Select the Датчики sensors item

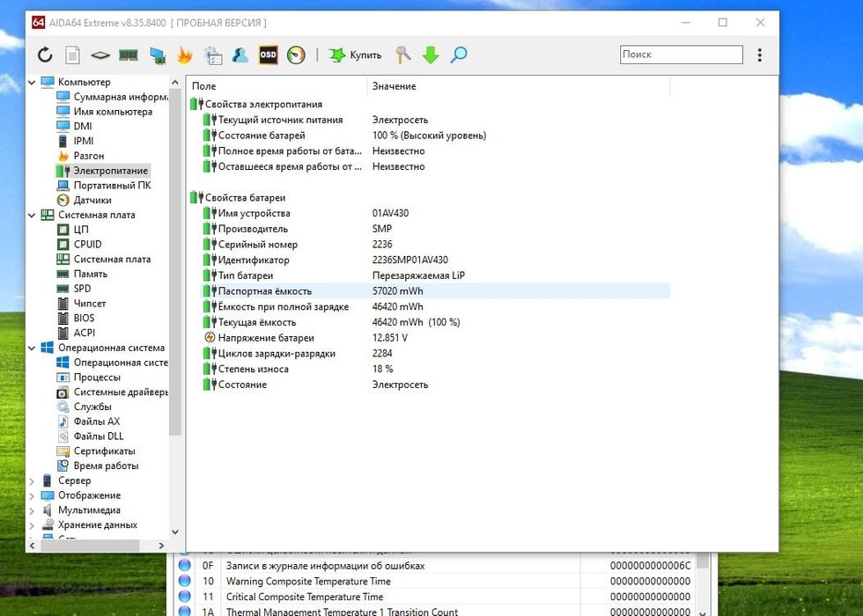click(92, 201)
